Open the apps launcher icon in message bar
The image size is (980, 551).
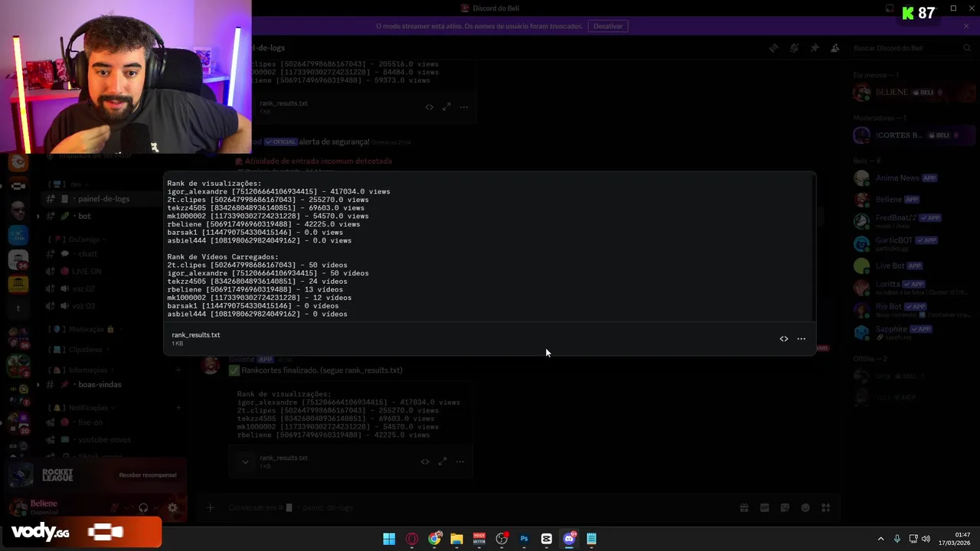pyautogui.click(x=825, y=507)
